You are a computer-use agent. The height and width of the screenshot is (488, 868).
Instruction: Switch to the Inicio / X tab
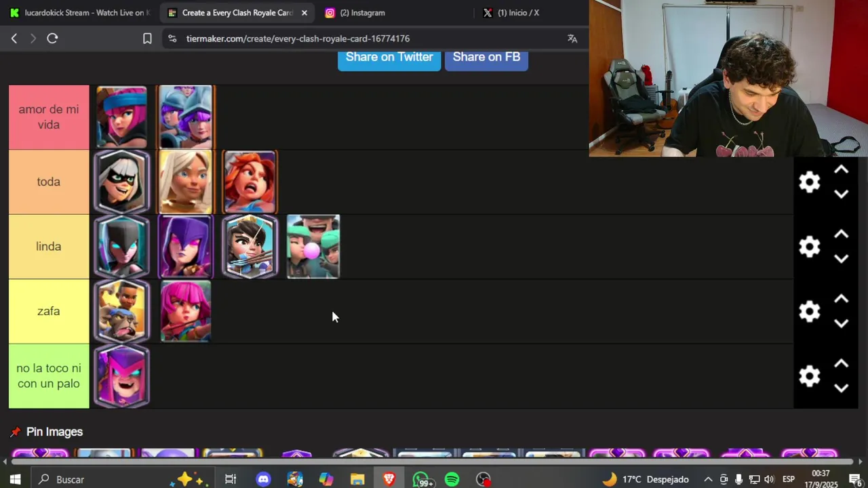518,13
